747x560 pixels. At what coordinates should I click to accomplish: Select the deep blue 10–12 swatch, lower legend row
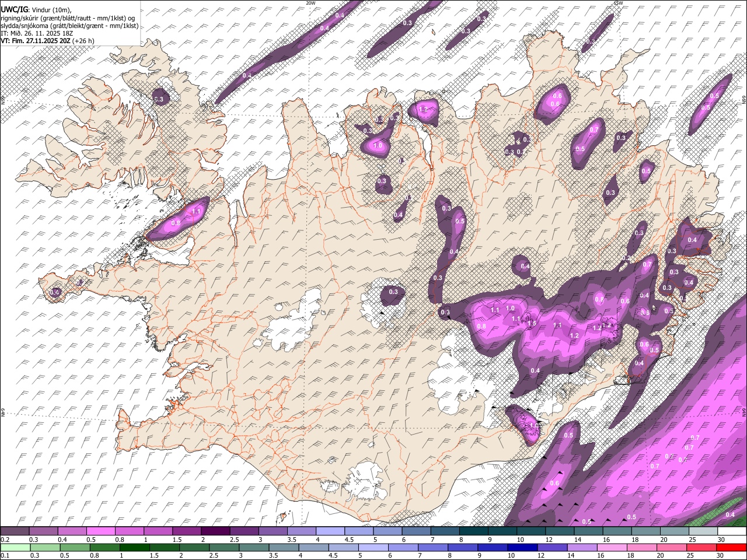click(522, 548)
